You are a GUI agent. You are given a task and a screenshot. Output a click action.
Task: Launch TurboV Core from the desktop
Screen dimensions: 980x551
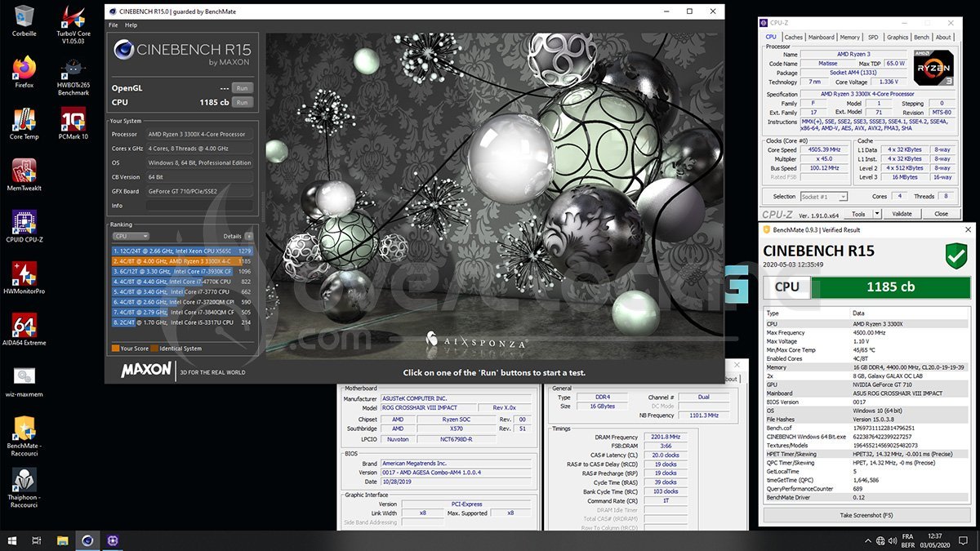coord(73,24)
